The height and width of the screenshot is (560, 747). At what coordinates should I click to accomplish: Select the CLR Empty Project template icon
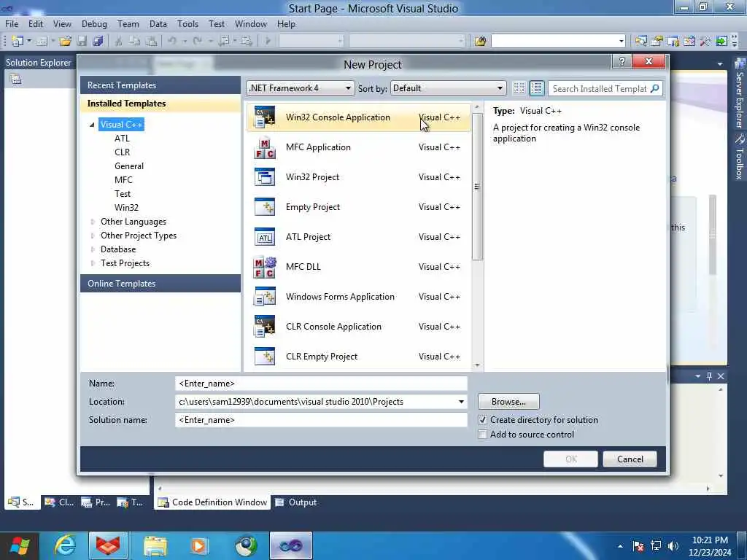[264, 356]
